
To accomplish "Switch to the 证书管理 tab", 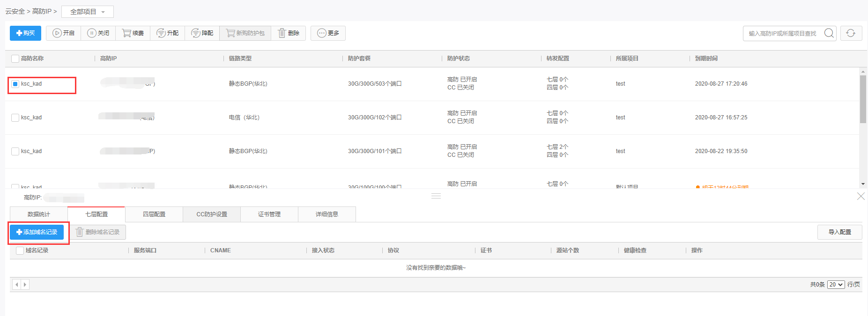I will pyautogui.click(x=269, y=214).
